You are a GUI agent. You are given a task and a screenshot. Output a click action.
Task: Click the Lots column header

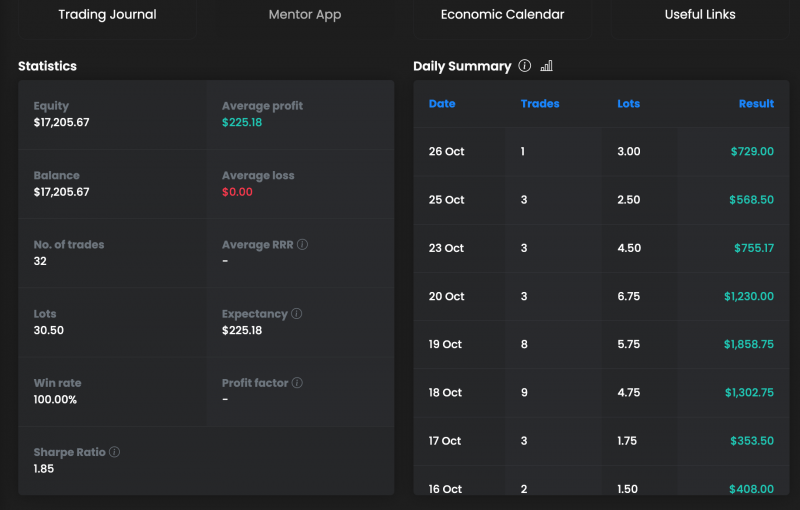(629, 104)
